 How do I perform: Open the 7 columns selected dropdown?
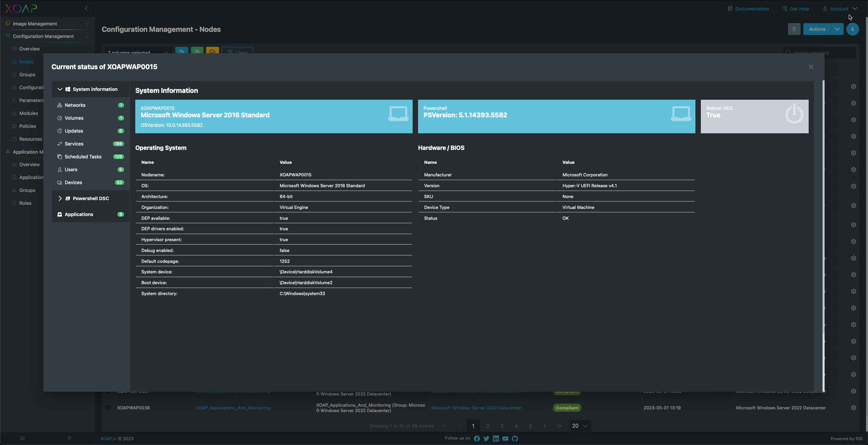coord(138,51)
